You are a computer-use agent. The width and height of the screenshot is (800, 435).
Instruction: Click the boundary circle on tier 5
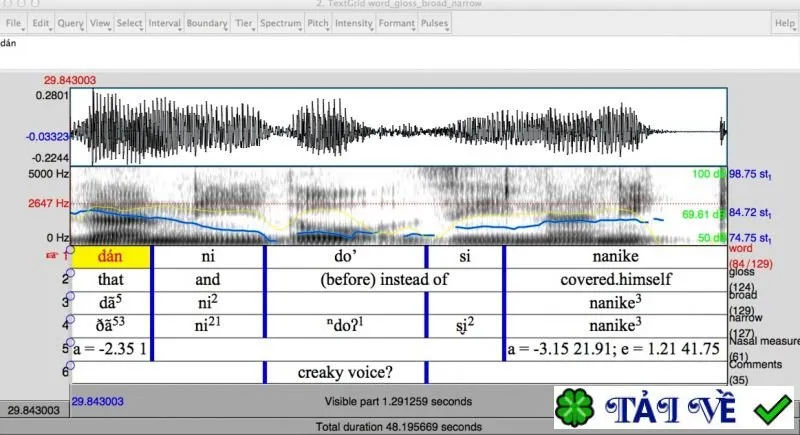point(70,343)
